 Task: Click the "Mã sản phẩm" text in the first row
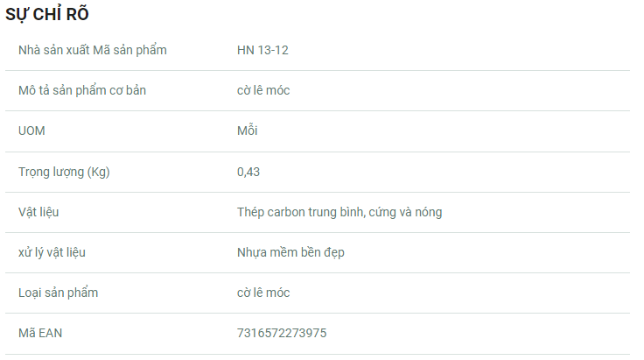pos(129,50)
